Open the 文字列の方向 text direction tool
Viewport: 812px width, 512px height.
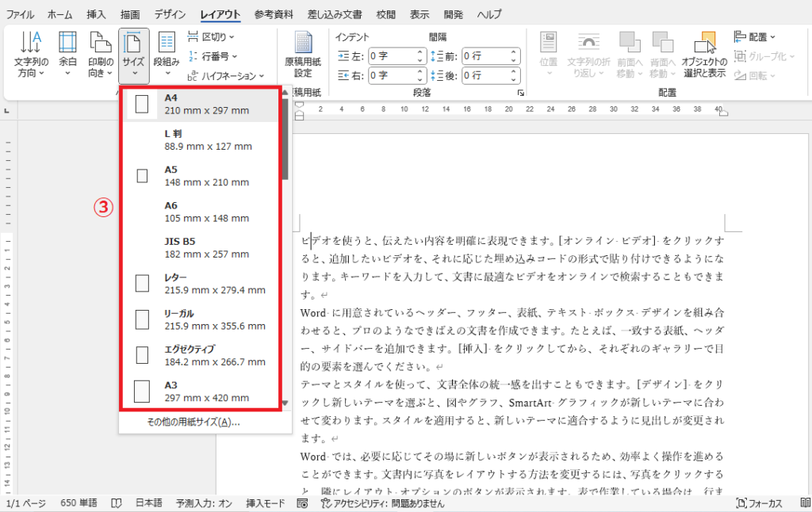click(31, 55)
